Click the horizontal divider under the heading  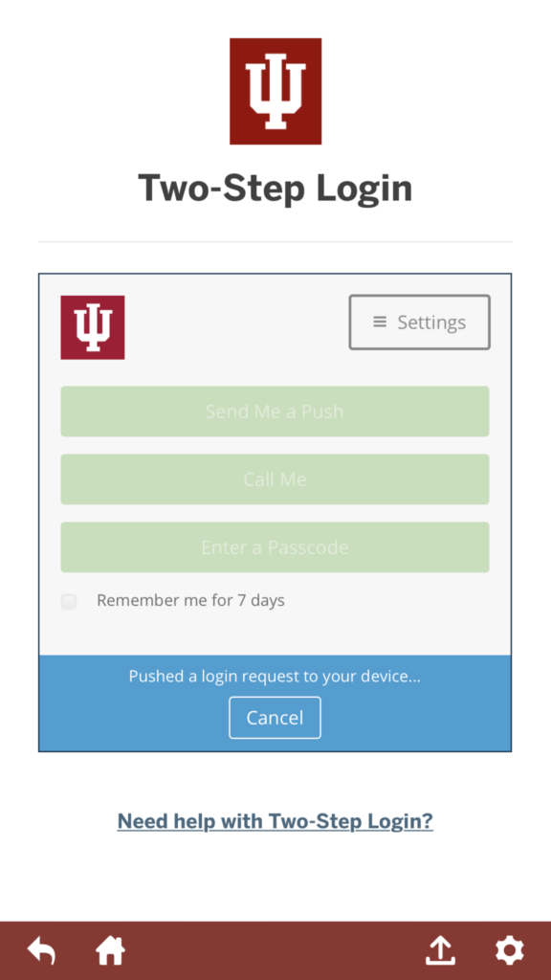click(275, 241)
